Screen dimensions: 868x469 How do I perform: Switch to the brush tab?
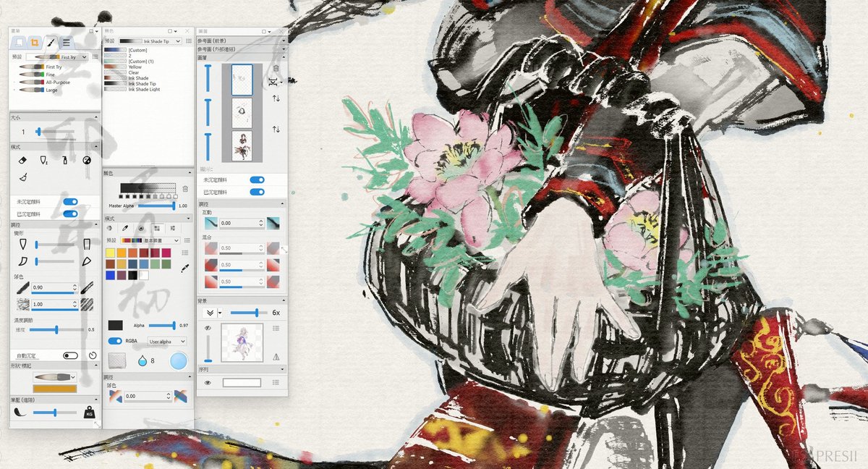click(50, 43)
